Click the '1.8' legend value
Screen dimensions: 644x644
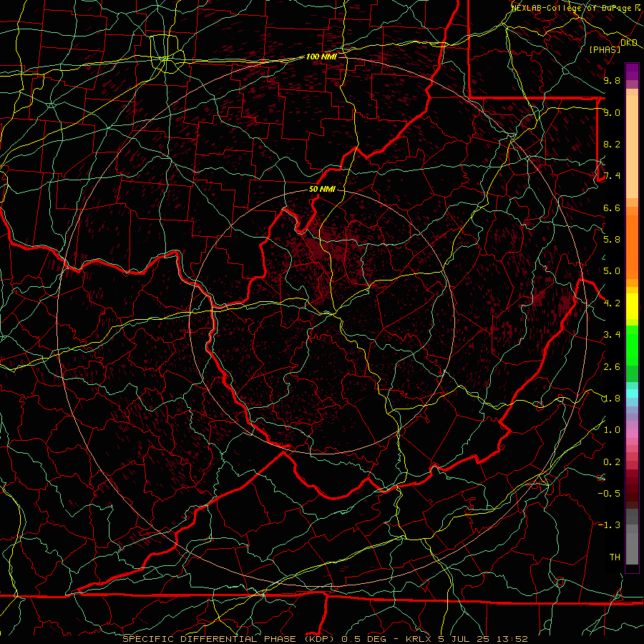click(612, 399)
